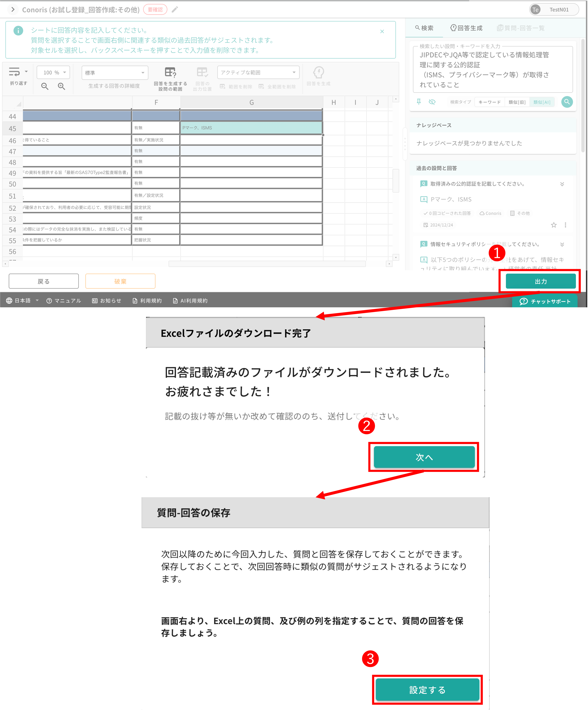Screen dimensions: 588x710
Task: Toggle the pin icon in the search panel
Action: (419, 102)
